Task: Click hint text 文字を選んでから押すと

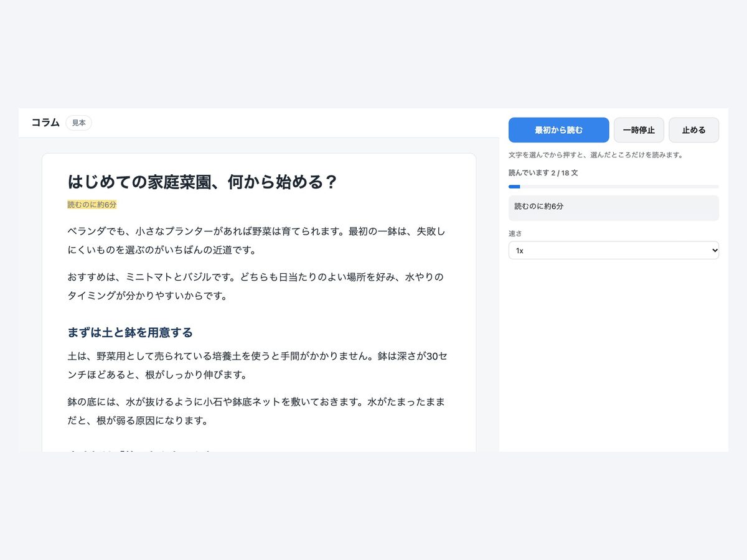Action: point(596,155)
